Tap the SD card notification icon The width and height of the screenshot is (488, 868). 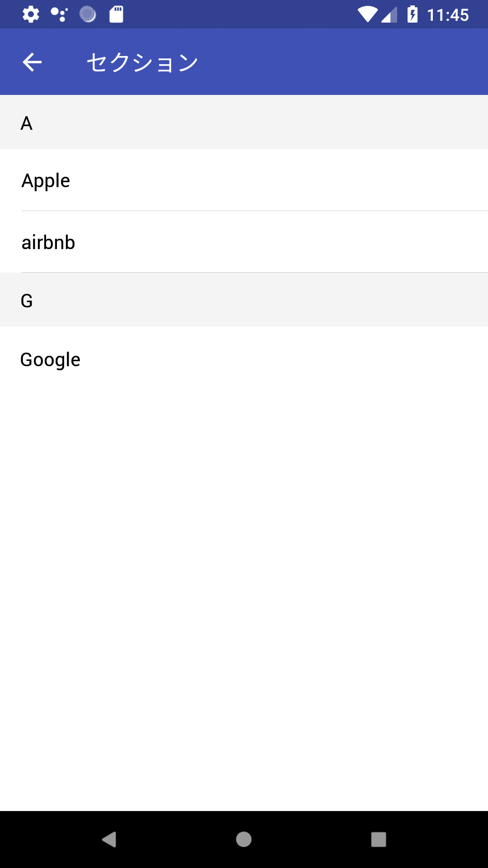click(117, 14)
